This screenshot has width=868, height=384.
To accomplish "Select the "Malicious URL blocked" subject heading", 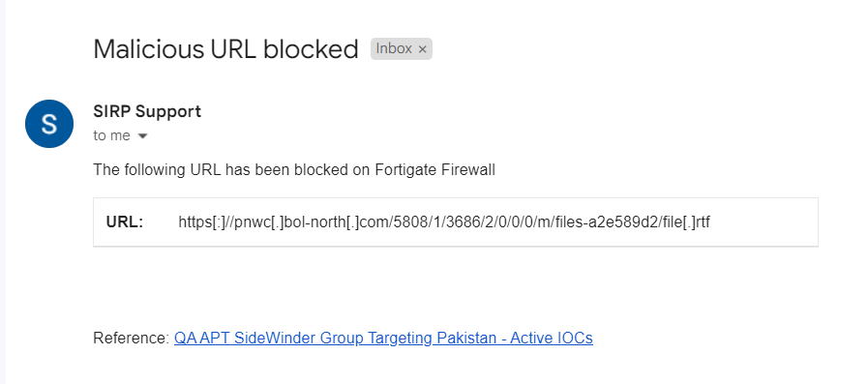I will tap(225, 49).
